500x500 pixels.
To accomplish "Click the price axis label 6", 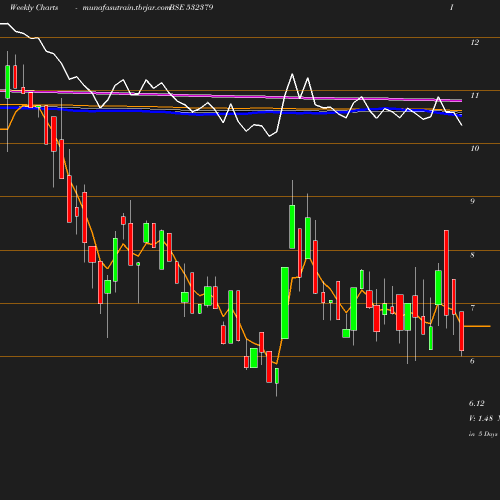I will coord(472,361).
